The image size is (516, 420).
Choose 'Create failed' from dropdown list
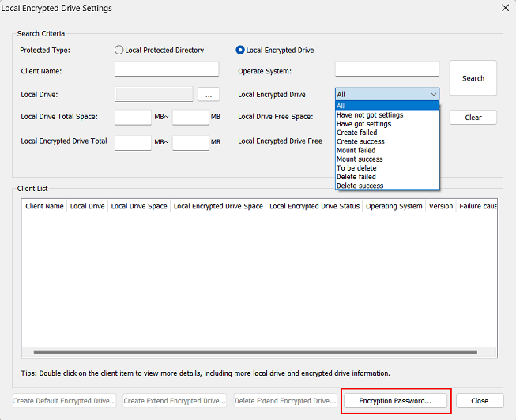(356, 133)
